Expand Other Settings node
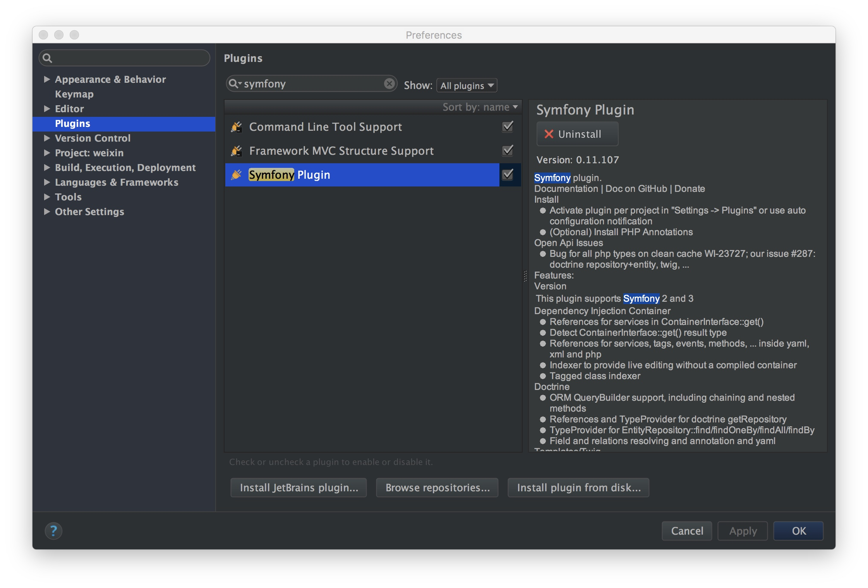This screenshot has height=588, width=868. point(47,212)
